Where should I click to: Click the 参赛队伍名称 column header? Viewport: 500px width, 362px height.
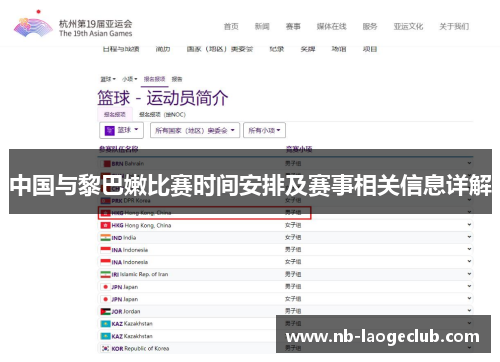pos(119,149)
